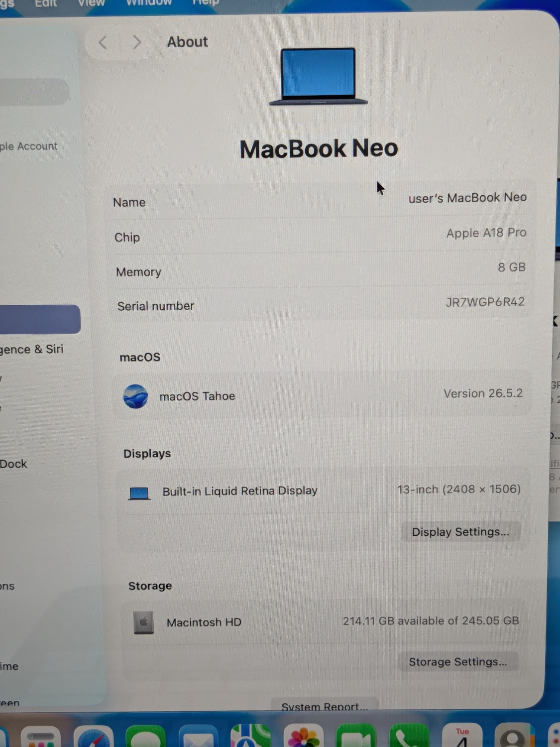Click the 8 GB memory value
Image resolution: width=560 pixels, height=747 pixels.
512,267
